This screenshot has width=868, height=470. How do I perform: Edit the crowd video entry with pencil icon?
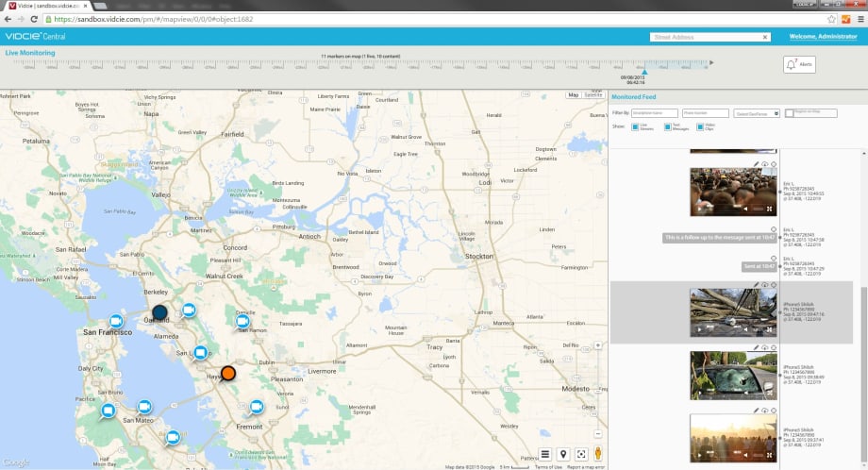(x=756, y=164)
